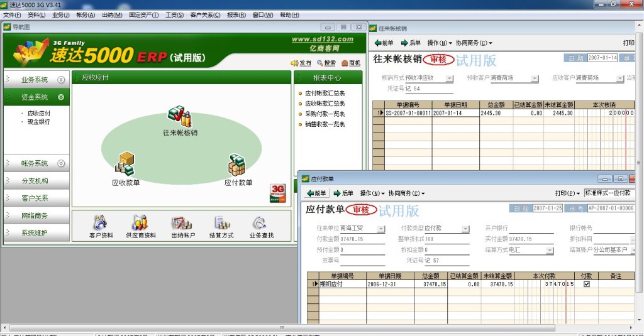This screenshot has height=336, width=644.
Task: Open 出纳帐户 icon
Action: point(182,223)
